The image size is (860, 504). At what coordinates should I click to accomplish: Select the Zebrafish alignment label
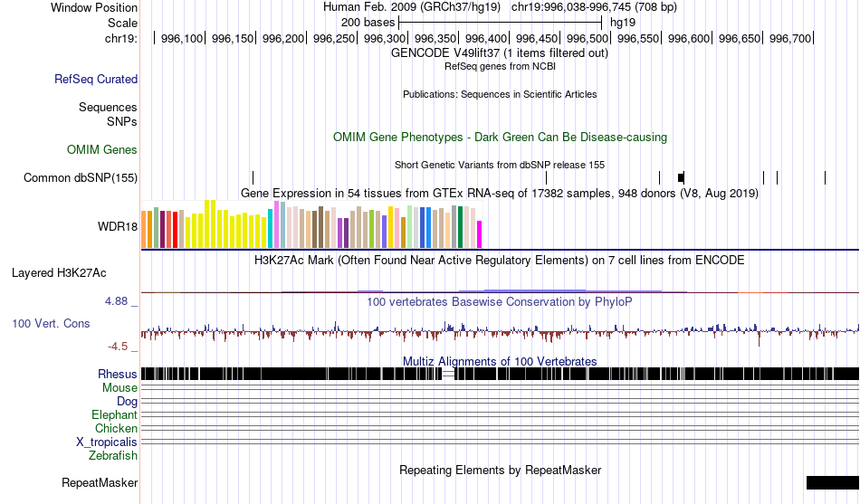point(113,455)
